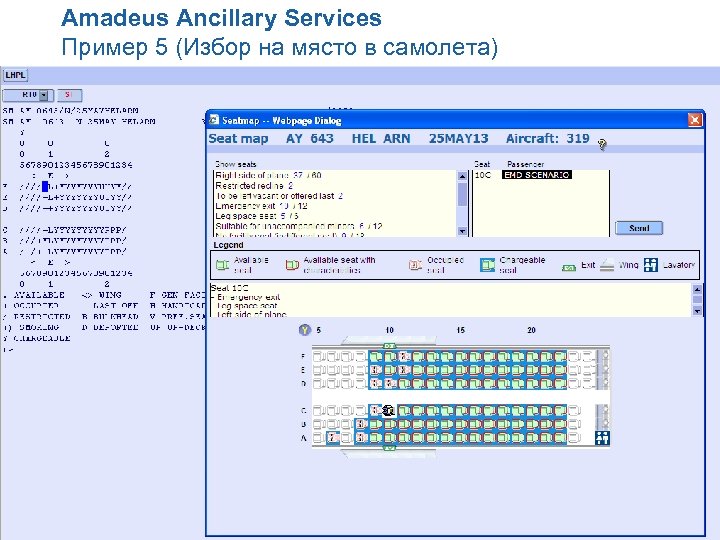Select available seat 20B
Viewport: 720px width, 540px height.
(x=532, y=424)
